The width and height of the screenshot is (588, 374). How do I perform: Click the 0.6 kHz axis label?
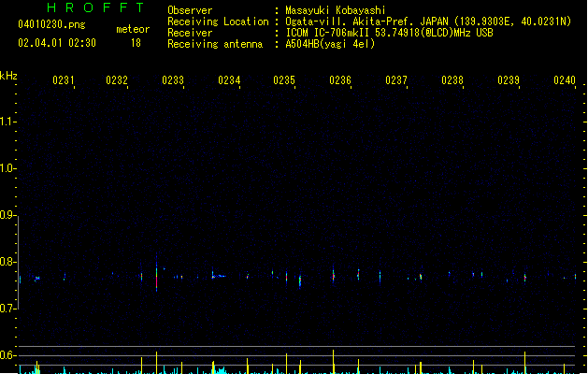tap(7, 355)
